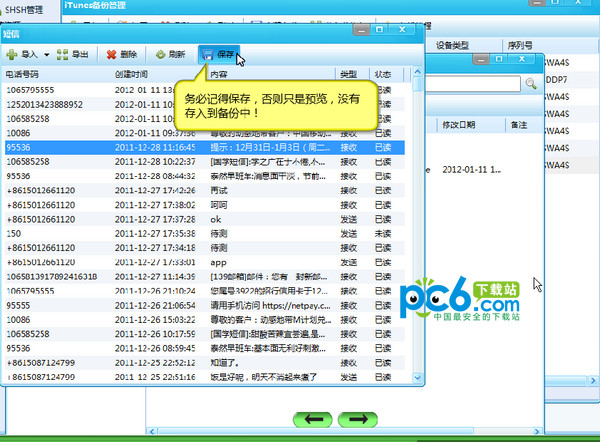Select the 95555 row with netpay link
Viewport: 600px width, 442px height.
pyautogui.click(x=205, y=305)
